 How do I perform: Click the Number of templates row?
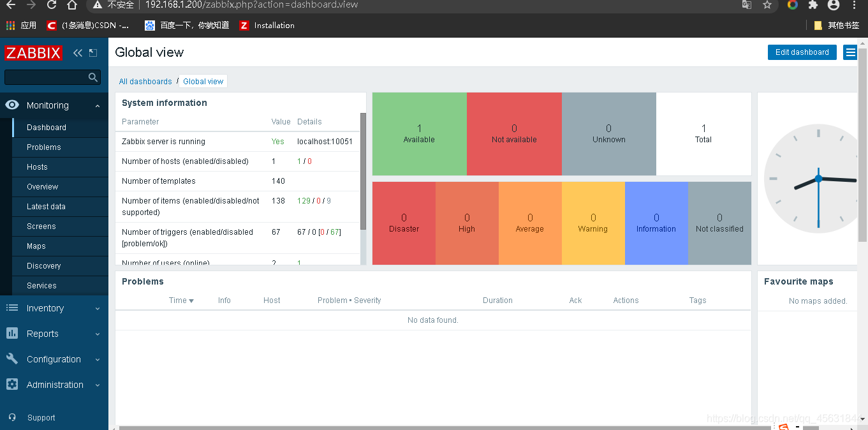click(x=237, y=181)
